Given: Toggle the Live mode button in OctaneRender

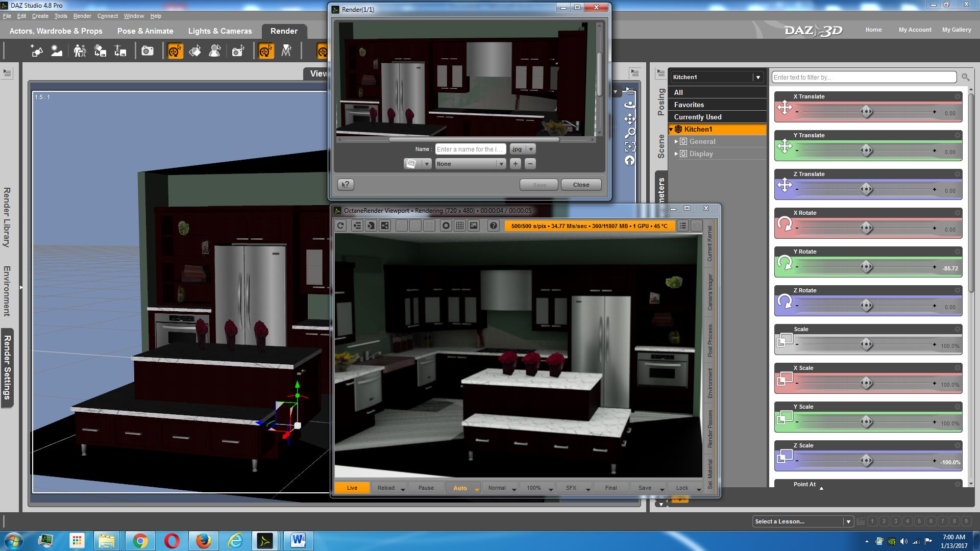Looking at the screenshot, I should click(352, 488).
